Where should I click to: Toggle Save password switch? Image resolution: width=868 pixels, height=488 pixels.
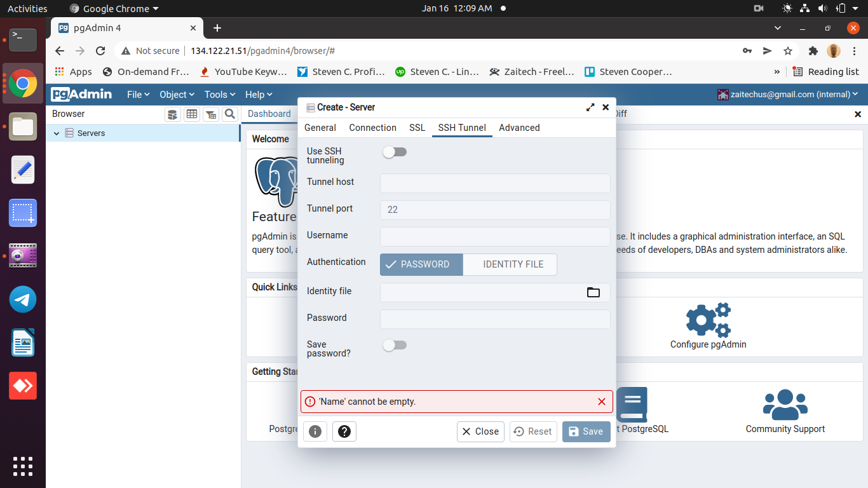pyautogui.click(x=395, y=345)
